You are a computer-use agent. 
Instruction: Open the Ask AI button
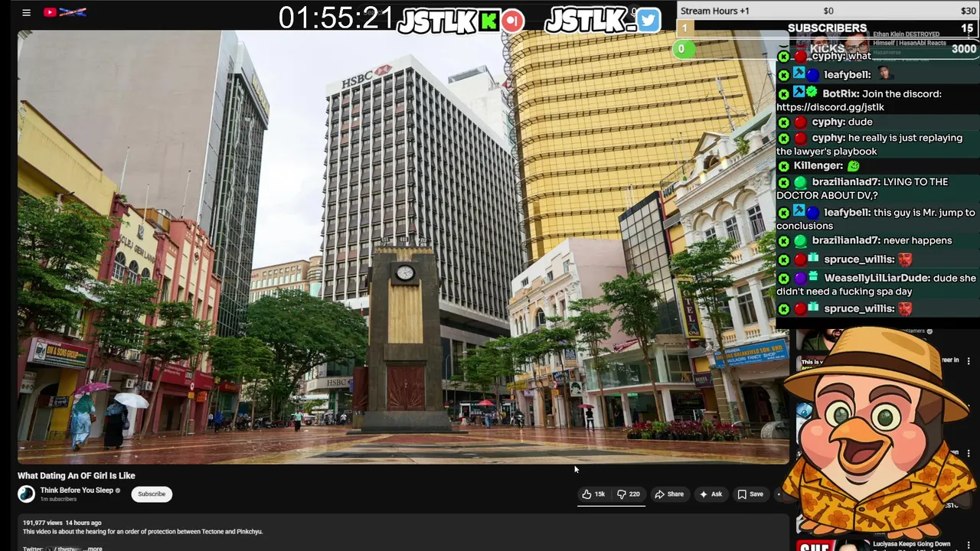pyautogui.click(x=710, y=494)
